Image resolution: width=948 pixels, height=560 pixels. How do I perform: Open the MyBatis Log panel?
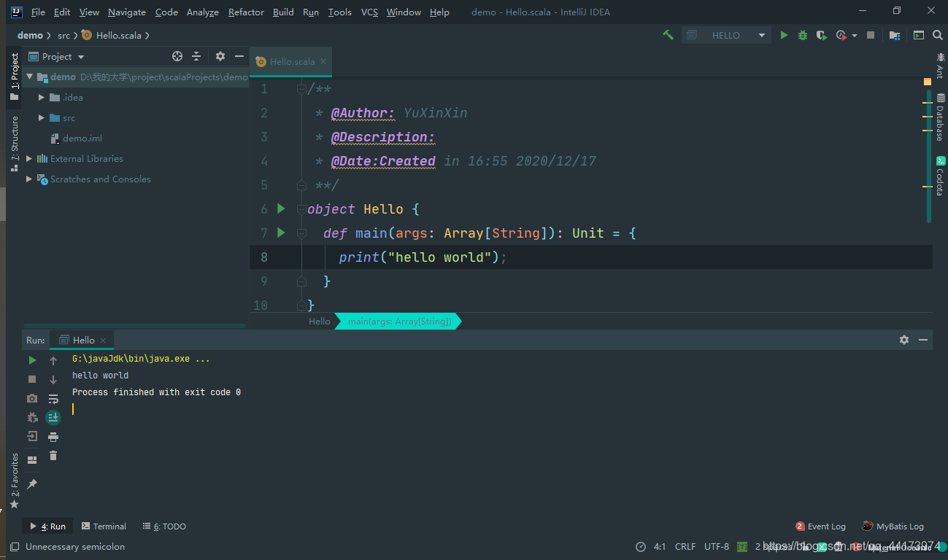click(x=893, y=526)
